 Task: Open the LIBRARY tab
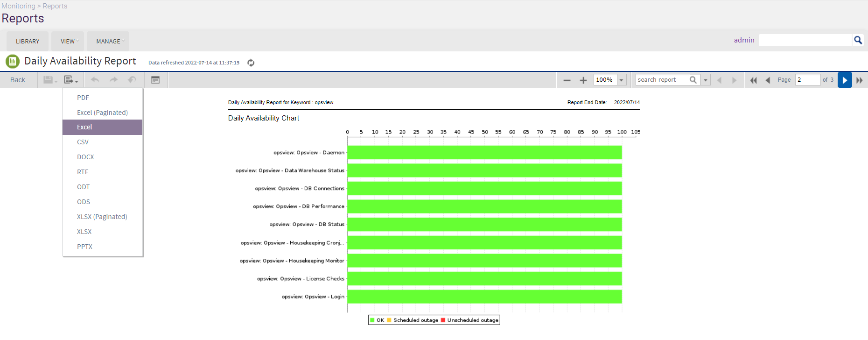28,42
